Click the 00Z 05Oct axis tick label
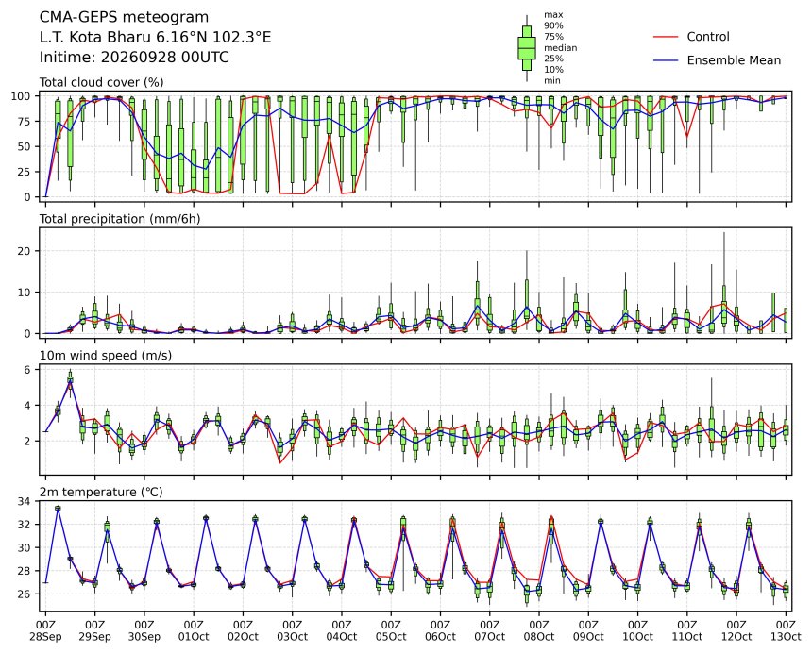 391,630
